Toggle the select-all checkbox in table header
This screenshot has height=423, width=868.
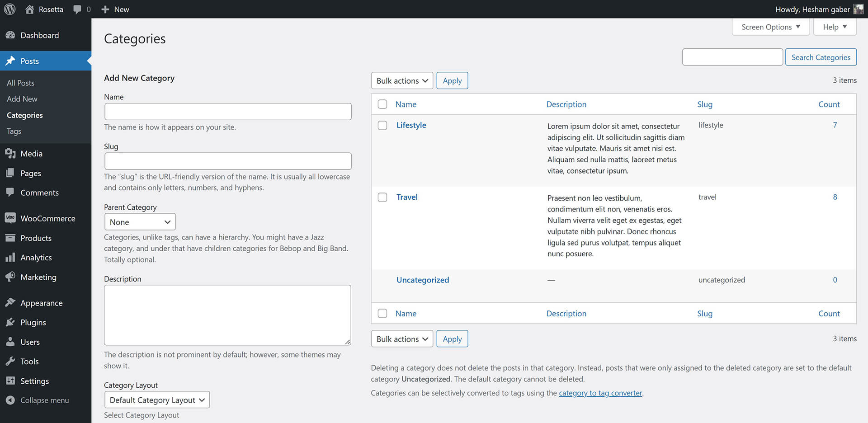[x=382, y=104]
